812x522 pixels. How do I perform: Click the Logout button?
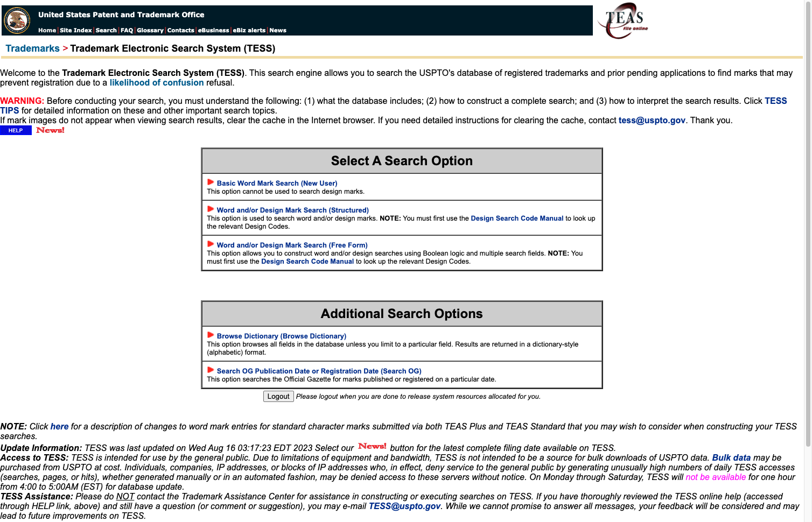click(x=278, y=396)
